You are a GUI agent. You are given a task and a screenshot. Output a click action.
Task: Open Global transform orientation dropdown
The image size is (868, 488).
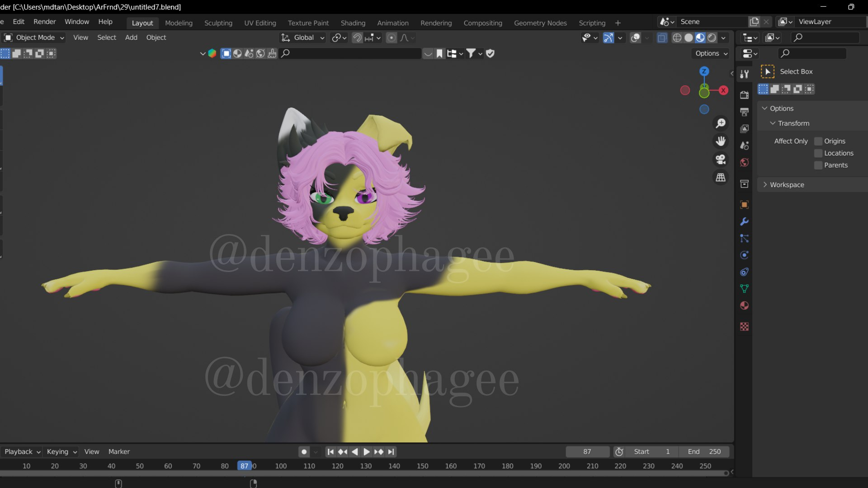click(303, 38)
